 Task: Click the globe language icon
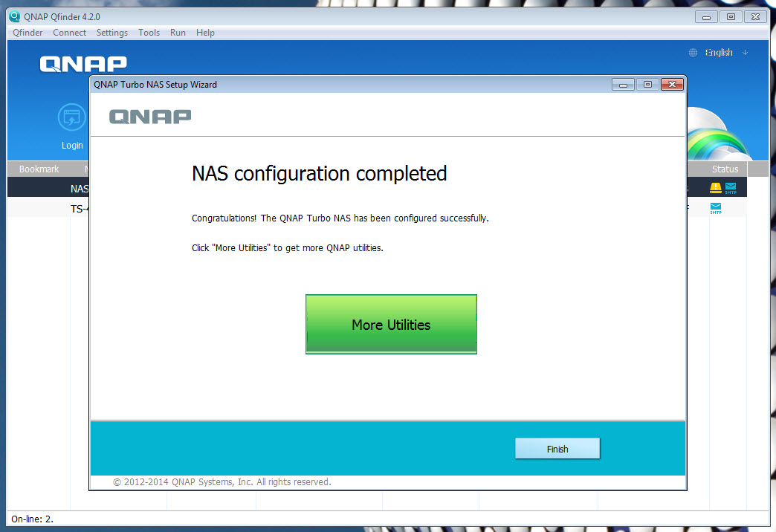point(693,53)
